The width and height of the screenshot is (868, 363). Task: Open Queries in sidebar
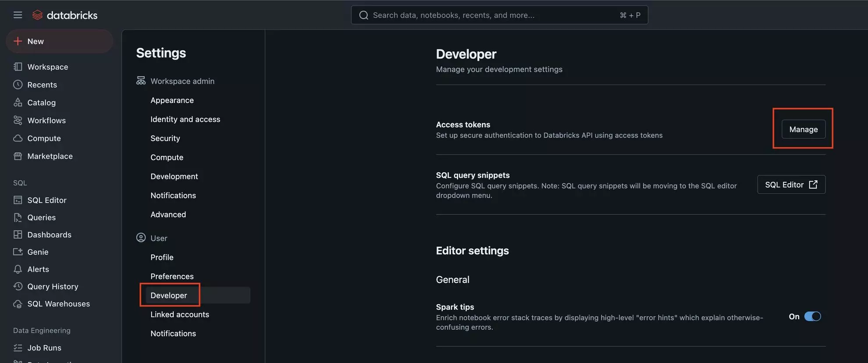(x=41, y=217)
